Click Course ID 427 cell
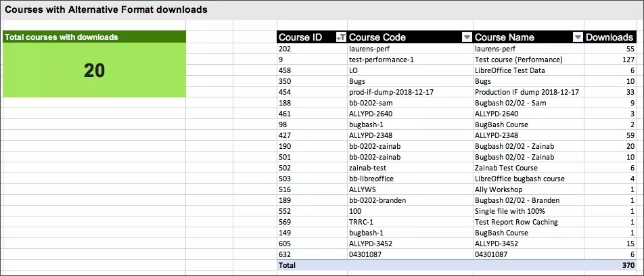 285,135
